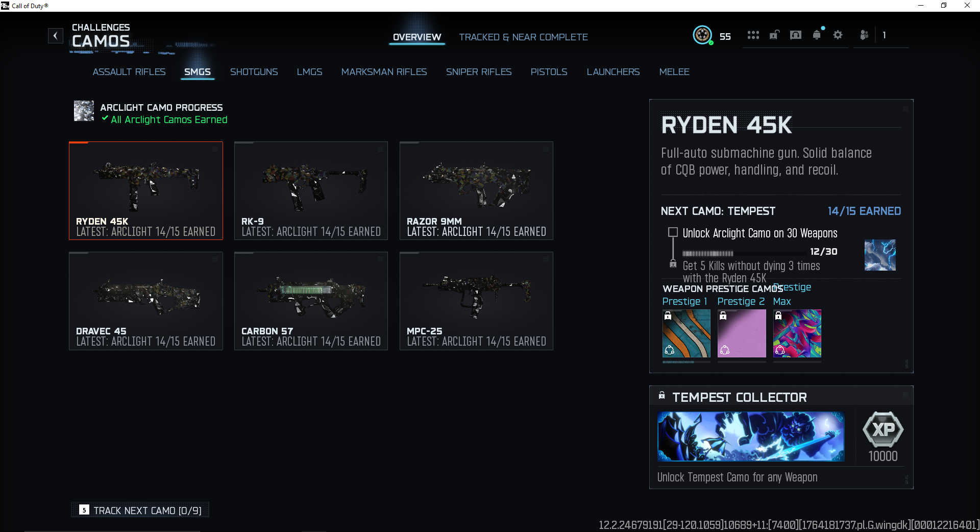The width and height of the screenshot is (980, 532).
Task: Open the social party icon
Action: pos(864,35)
